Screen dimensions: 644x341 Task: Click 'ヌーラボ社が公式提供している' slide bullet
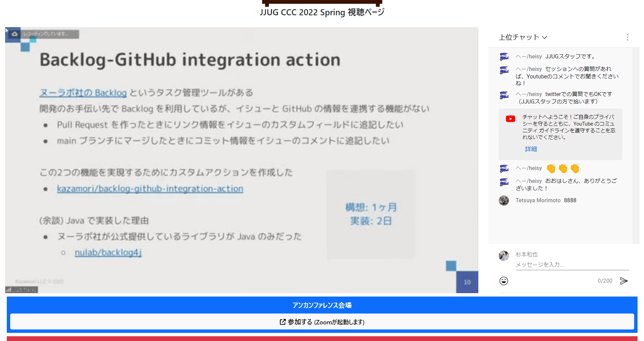(180, 236)
